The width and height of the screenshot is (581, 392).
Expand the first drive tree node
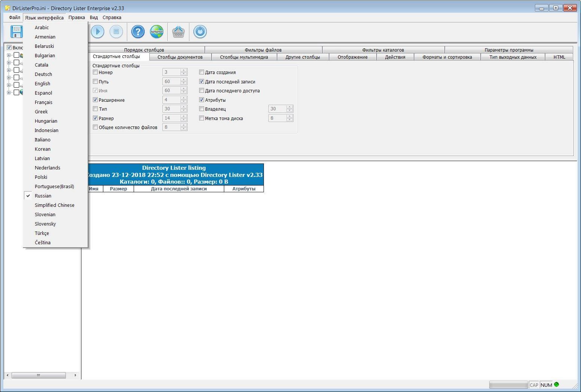pos(9,55)
